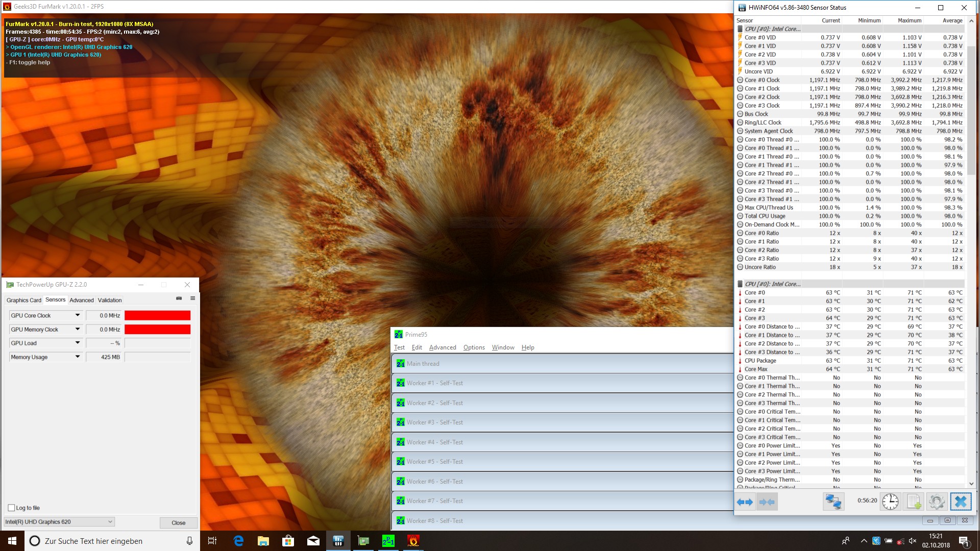Open GPU Core Clock sensor dropdown

78,315
